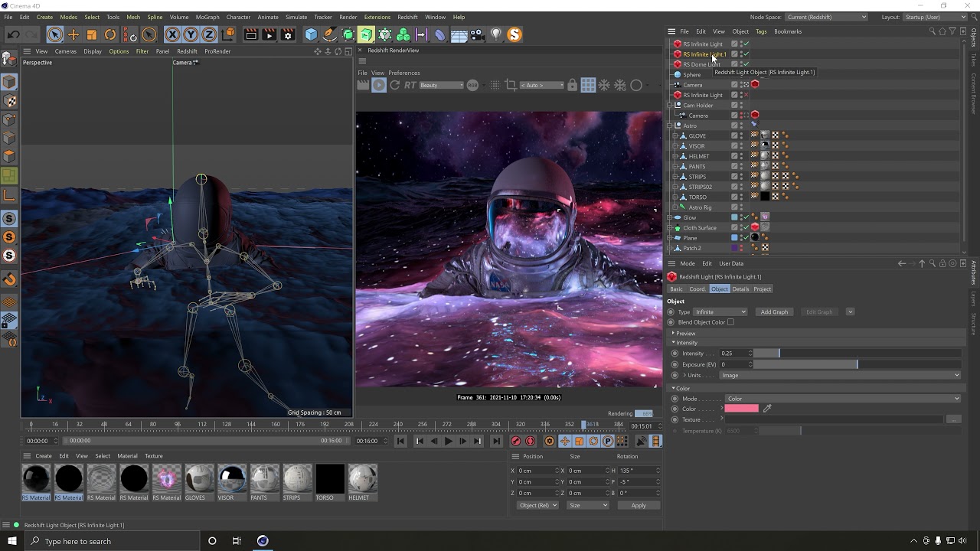
Task: Open Edit Render Settings icon
Action: [288, 34]
